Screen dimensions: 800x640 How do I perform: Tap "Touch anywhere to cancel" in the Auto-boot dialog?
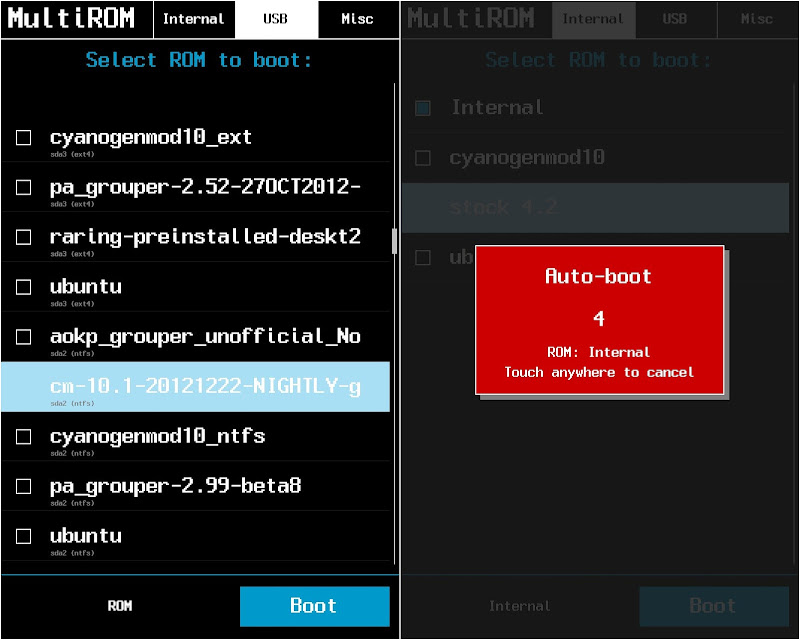click(599, 373)
